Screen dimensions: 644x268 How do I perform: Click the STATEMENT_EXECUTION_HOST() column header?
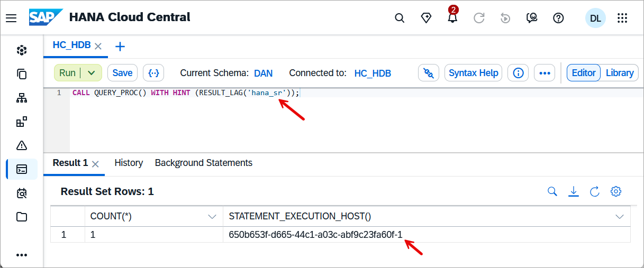point(427,217)
